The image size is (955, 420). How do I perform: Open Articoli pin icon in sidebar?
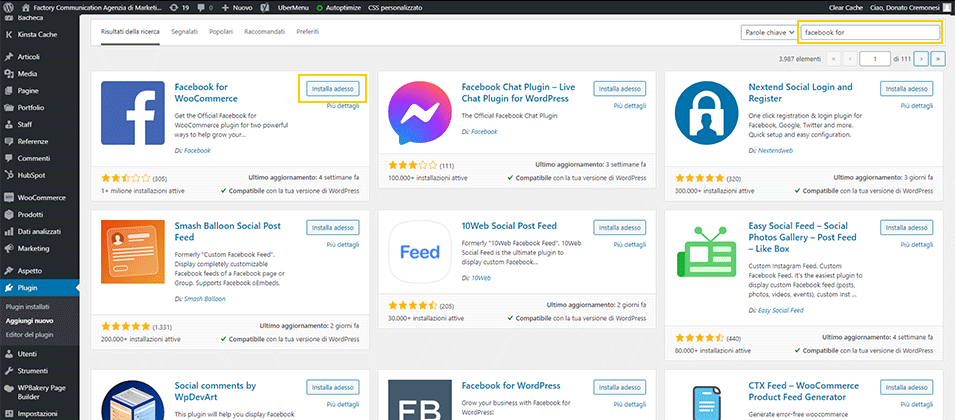9,57
